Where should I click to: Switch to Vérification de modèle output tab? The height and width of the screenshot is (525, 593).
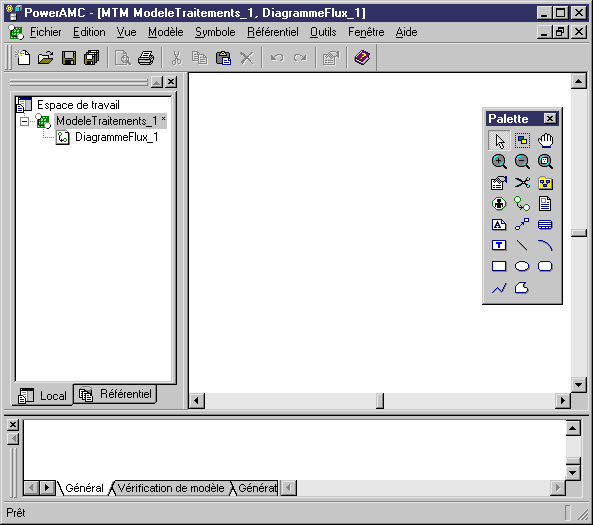coord(171,488)
